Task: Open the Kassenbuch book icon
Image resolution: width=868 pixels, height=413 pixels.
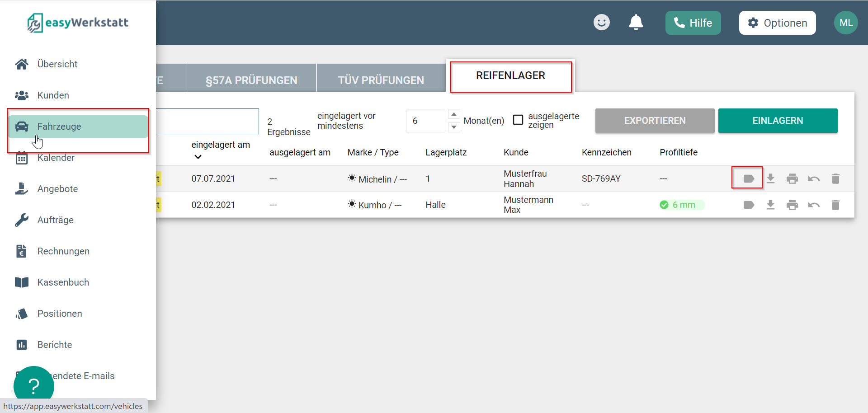Action: tap(22, 282)
